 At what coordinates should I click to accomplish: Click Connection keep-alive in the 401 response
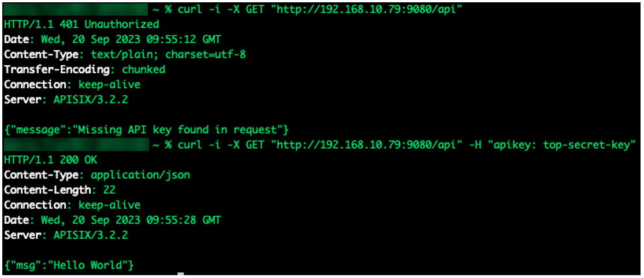[x=72, y=85]
